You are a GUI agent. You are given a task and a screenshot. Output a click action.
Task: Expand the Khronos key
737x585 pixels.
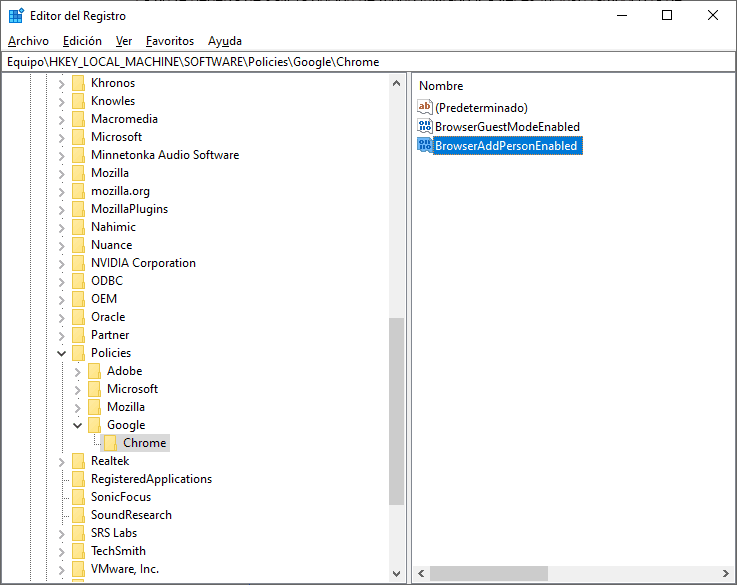point(62,84)
